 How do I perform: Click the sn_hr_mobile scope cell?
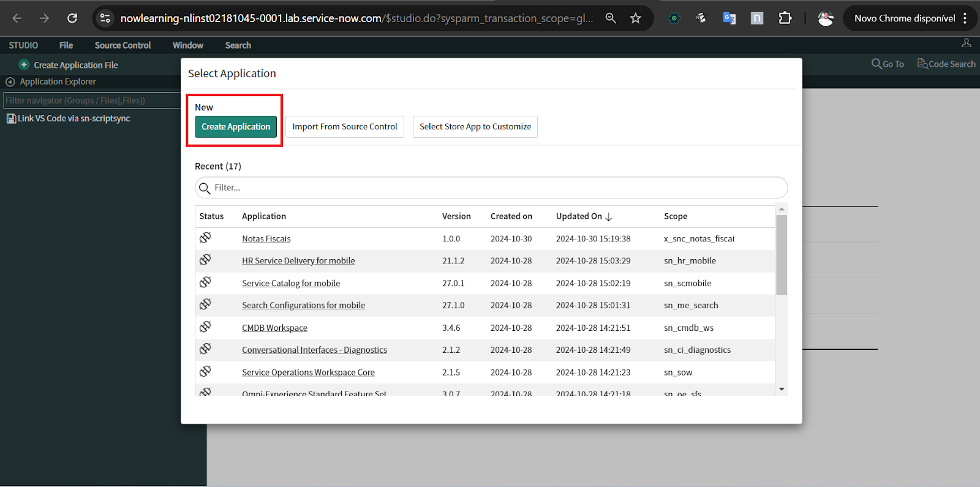click(690, 261)
